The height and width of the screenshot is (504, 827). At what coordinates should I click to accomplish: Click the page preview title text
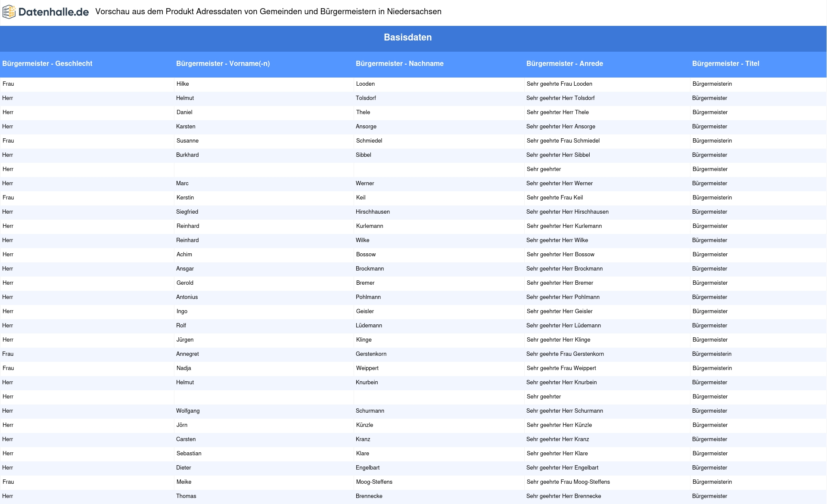pyautogui.click(x=268, y=12)
